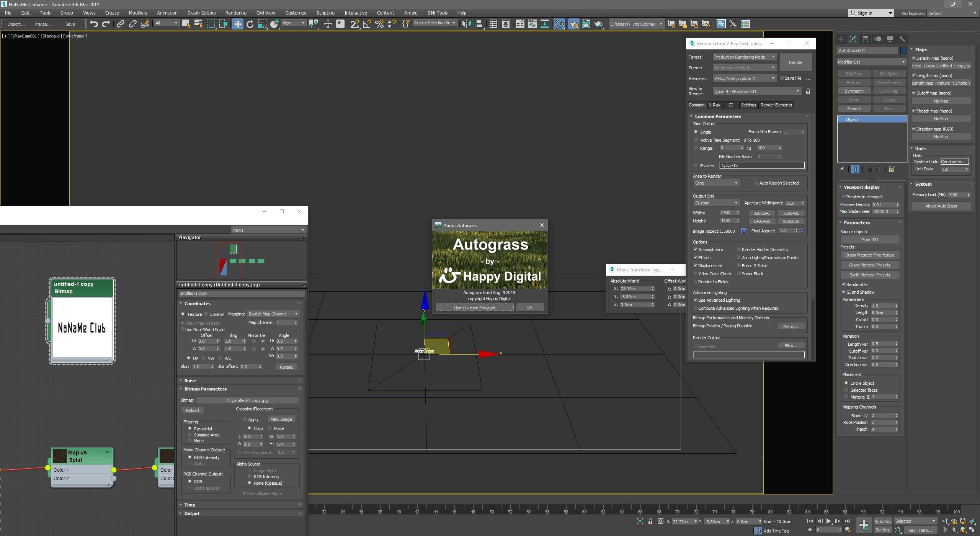The height and width of the screenshot is (536, 980).
Task: Enable Atmospherics checkbox in Render Setup
Action: click(x=696, y=250)
